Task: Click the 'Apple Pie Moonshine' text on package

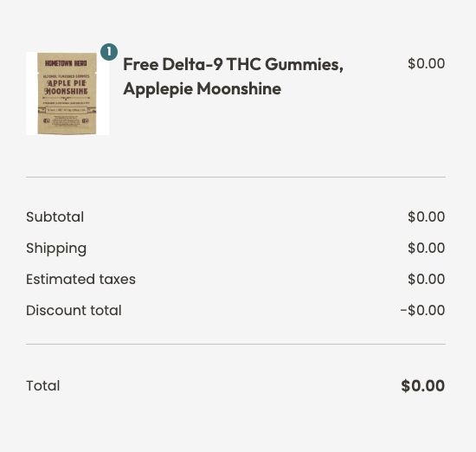Action: coord(66,87)
